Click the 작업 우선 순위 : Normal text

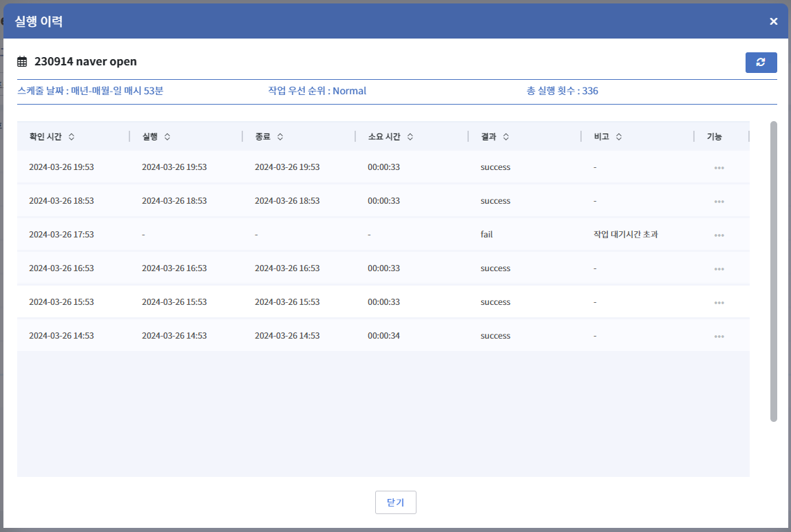click(x=317, y=91)
